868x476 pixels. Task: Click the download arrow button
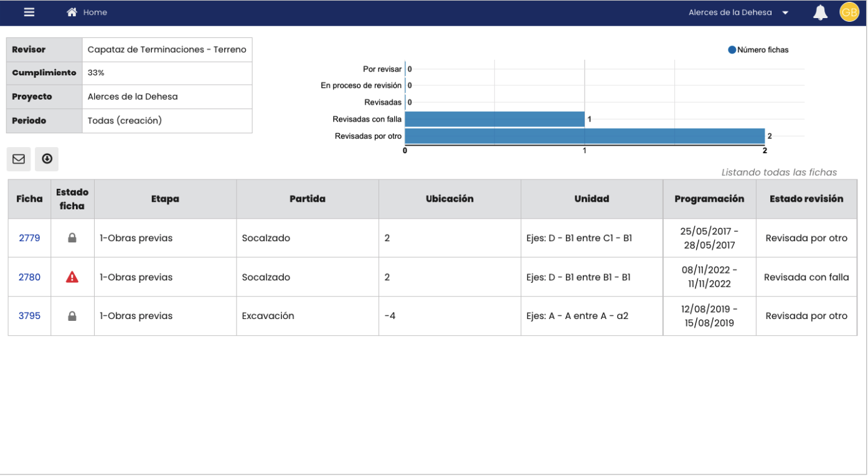[x=47, y=159]
